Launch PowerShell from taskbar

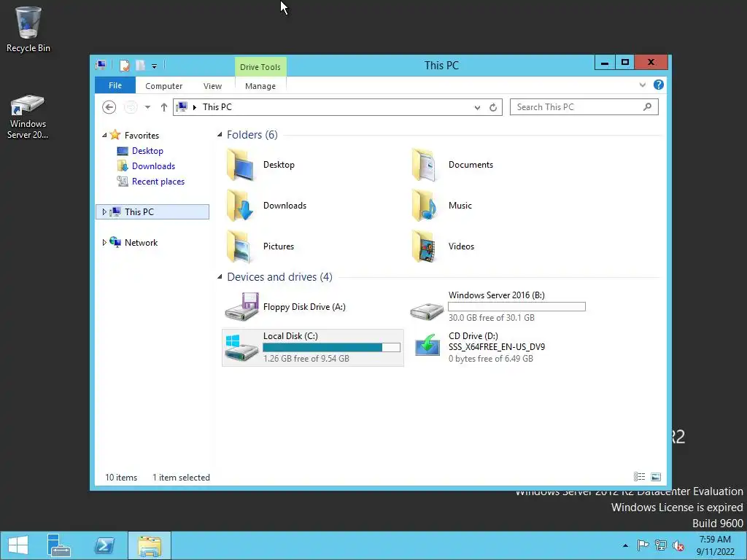point(104,545)
